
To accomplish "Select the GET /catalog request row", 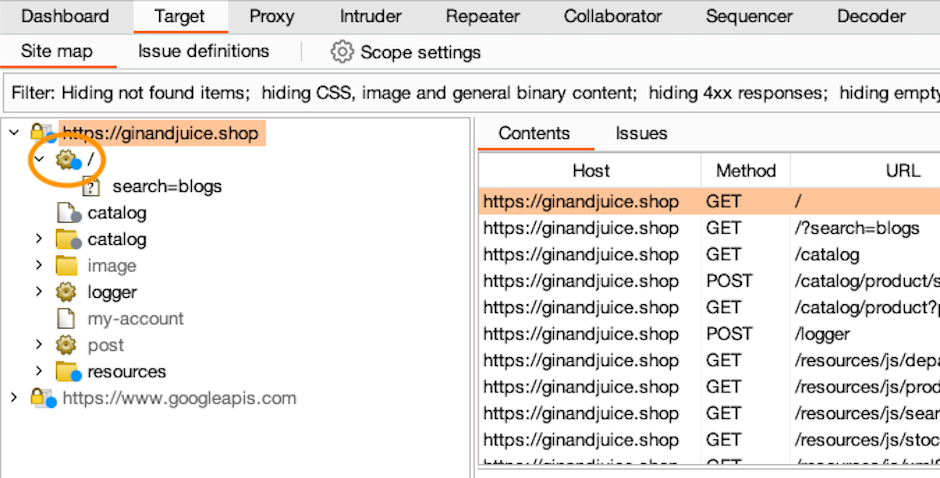I will pos(709,254).
